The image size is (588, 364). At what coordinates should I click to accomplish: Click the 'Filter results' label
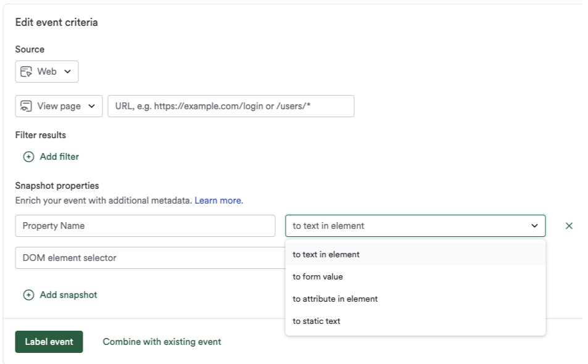tap(41, 135)
